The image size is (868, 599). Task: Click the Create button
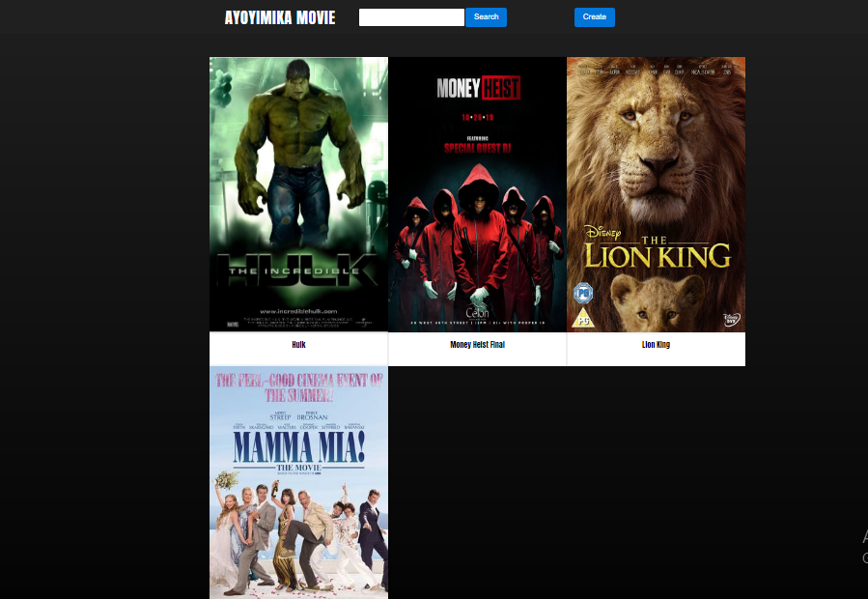(x=594, y=17)
